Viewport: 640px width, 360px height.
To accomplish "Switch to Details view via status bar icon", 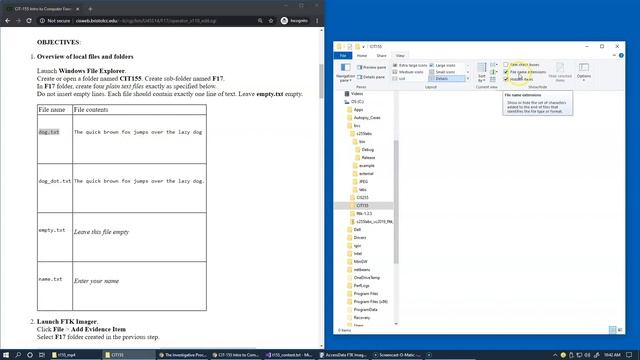I will pos(612,330).
